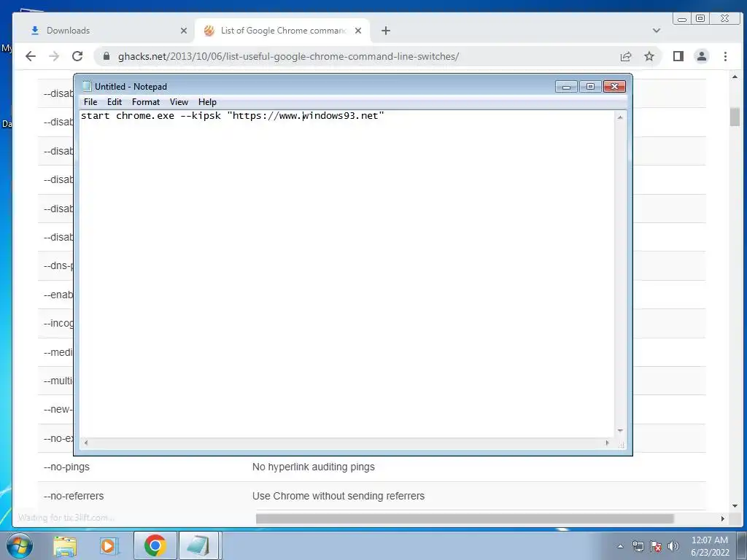The width and height of the screenshot is (747, 560).
Task: Expand Chrome tab search chevron
Action: (x=657, y=31)
